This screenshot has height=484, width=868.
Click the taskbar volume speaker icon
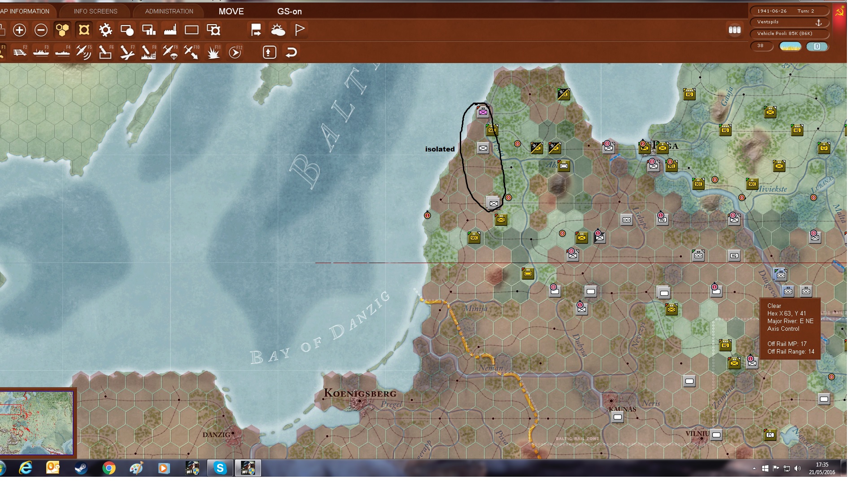point(797,468)
